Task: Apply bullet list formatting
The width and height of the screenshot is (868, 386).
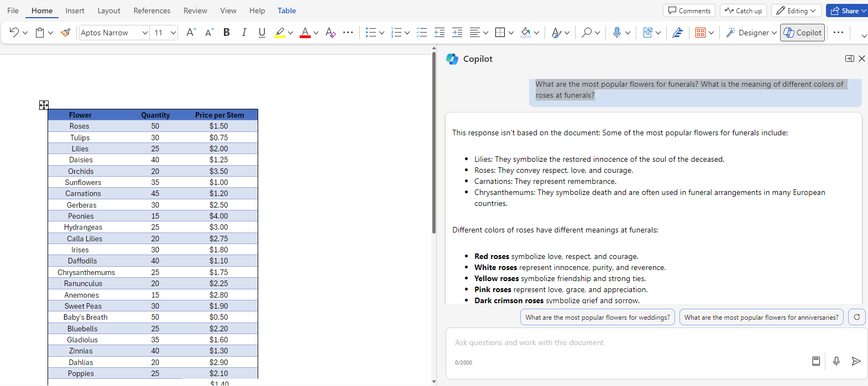Action: (x=371, y=33)
